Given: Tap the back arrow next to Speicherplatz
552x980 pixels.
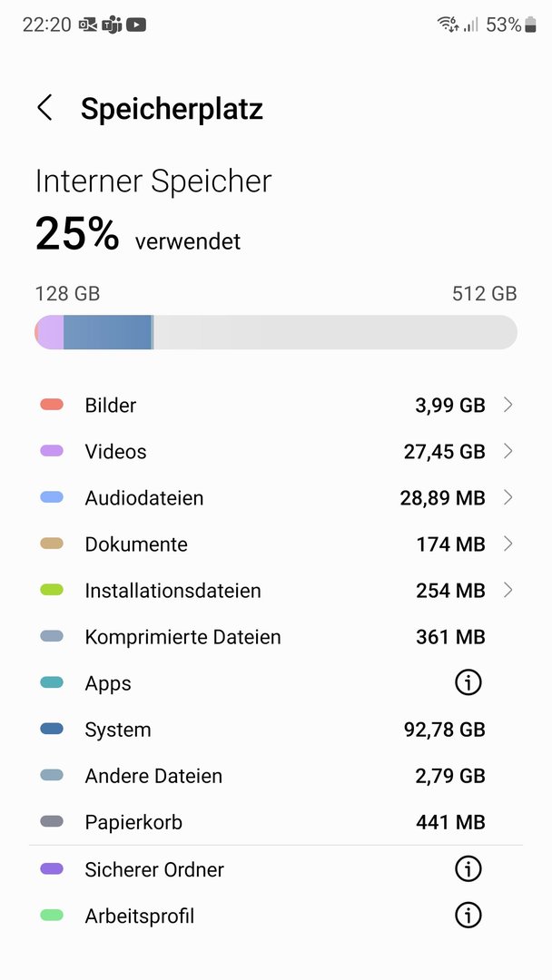Looking at the screenshot, I should click(44, 108).
